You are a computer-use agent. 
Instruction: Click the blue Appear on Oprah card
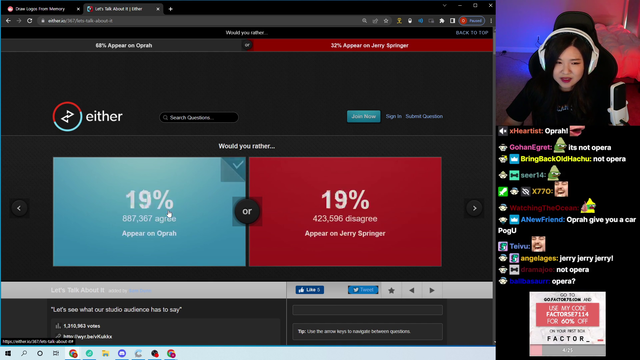coord(149,212)
